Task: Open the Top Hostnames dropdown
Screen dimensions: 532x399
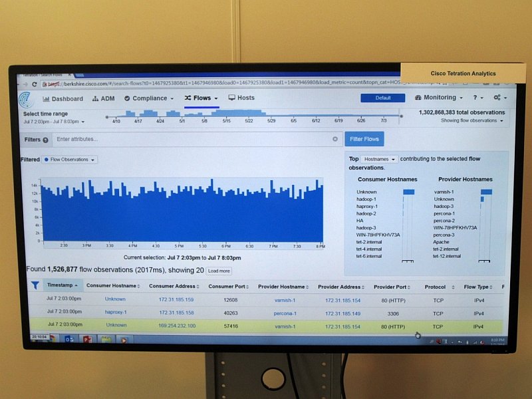Action: 378,159
